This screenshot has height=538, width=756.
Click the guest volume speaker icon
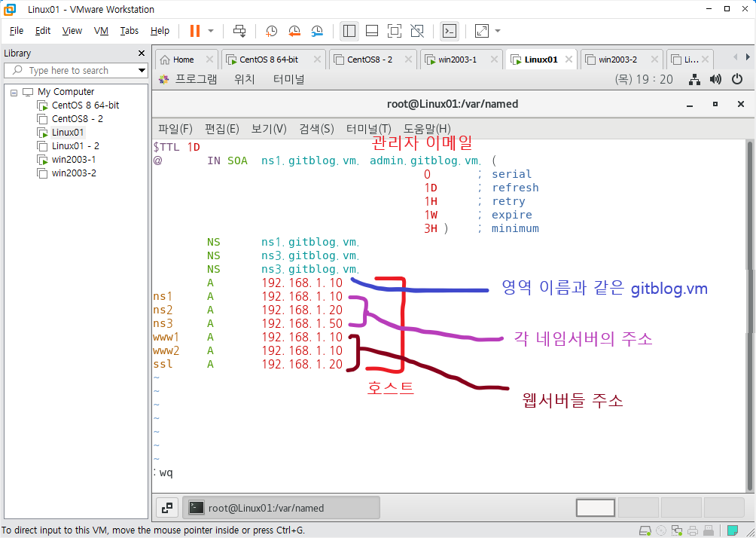coord(715,79)
